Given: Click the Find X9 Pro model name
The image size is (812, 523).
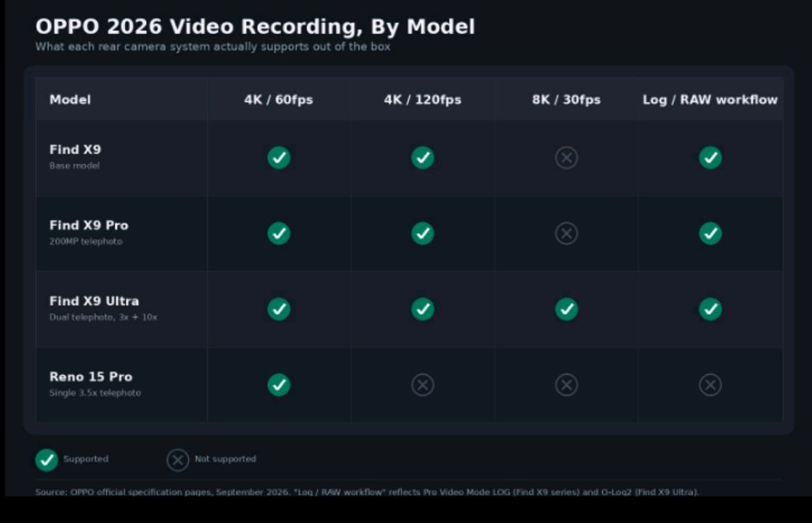Looking at the screenshot, I should click(89, 225).
